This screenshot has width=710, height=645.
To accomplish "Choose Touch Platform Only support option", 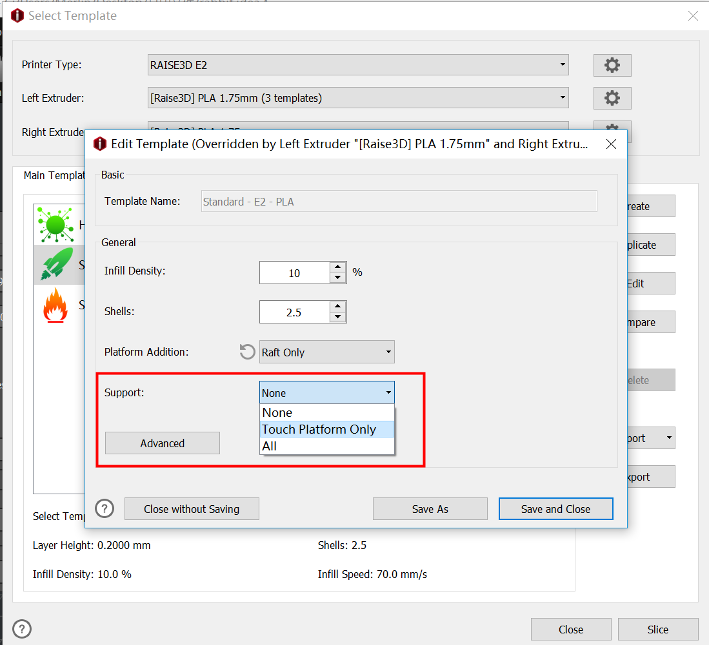I will click(327, 429).
